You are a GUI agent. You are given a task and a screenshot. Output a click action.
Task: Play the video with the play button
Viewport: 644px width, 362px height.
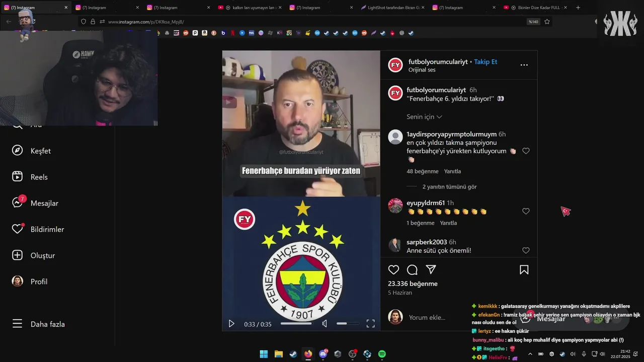[x=231, y=324]
